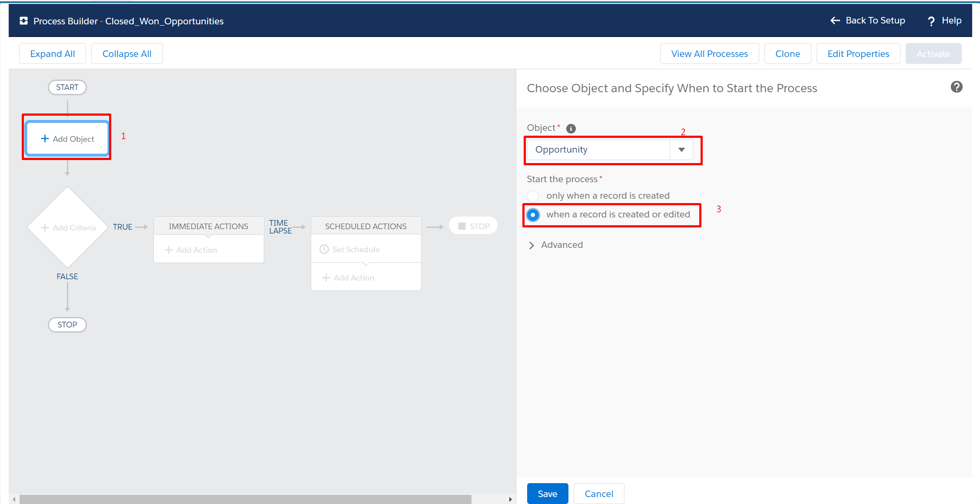Click the Set Schedule clock icon
Viewport: 980px width, 504px height.
324,249
